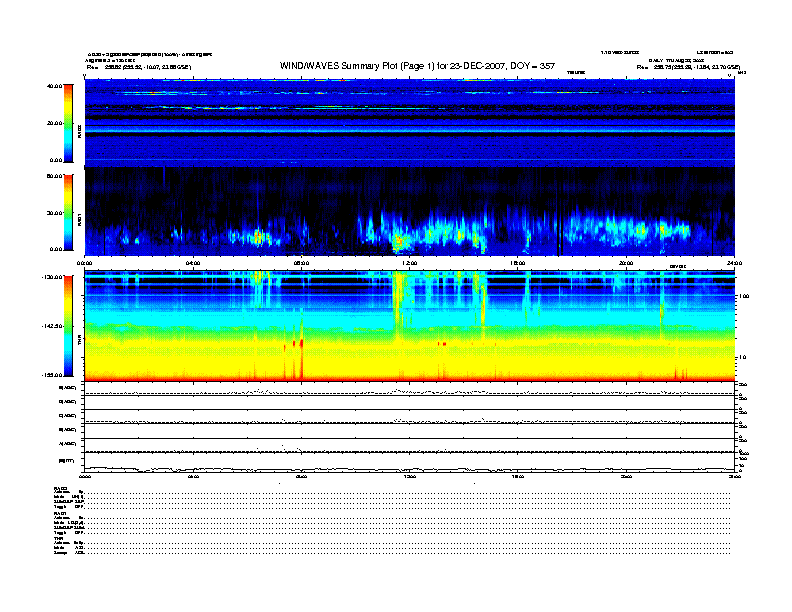Click the 60.00 label on RAD1 scale
Screen dimensions: 792x612
point(54,176)
